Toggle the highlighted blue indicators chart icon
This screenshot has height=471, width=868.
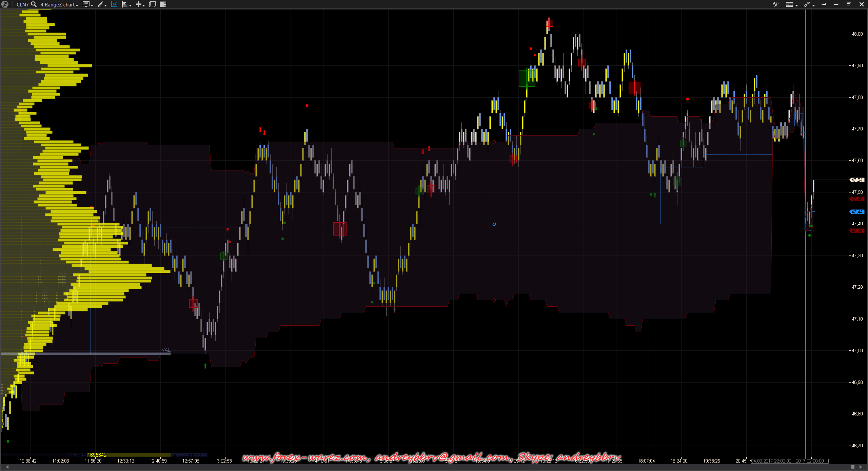tap(114, 4)
